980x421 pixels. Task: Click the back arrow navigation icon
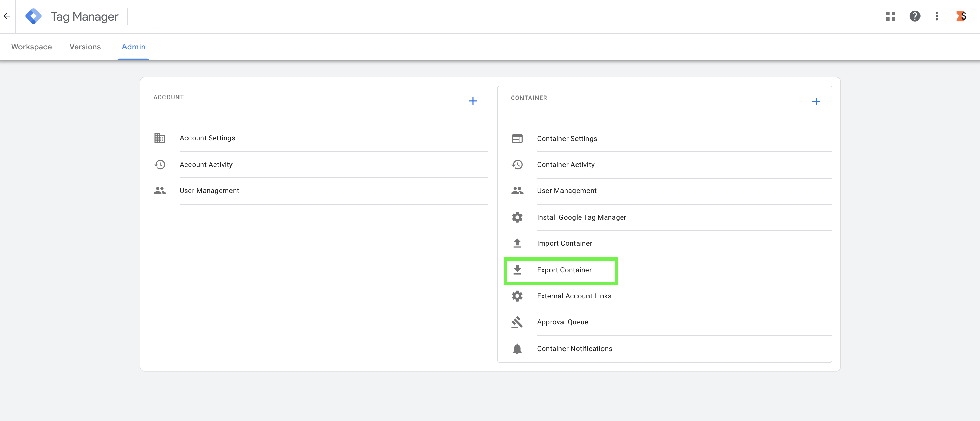[6, 16]
